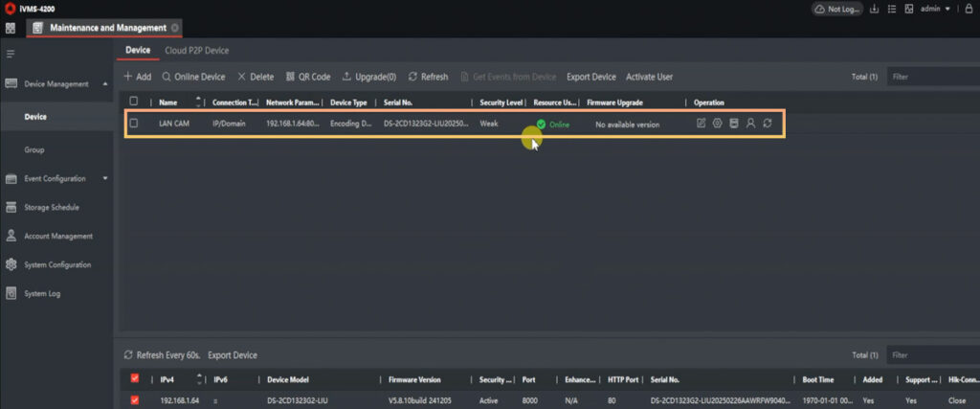Click the device status icon in Operation column
The height and width of the screenshot is (409, 980).
(733, 124)
